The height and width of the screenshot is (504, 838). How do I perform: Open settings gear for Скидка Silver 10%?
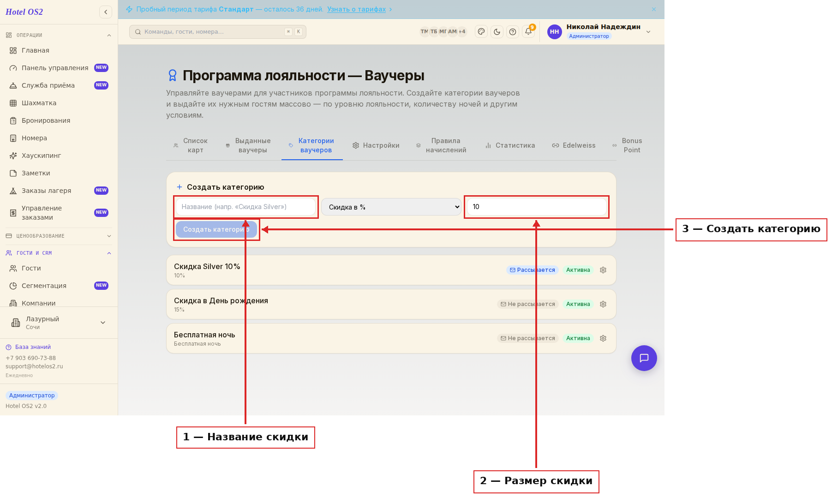point(603,270)
